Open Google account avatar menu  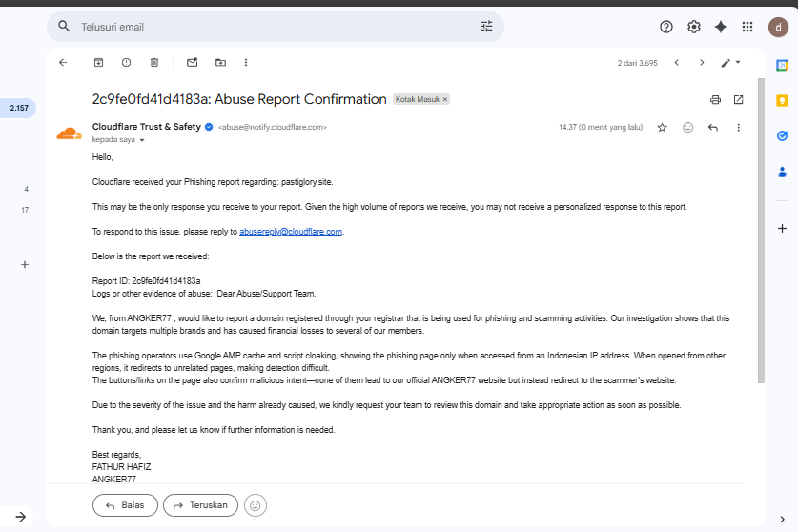(778, 27)
